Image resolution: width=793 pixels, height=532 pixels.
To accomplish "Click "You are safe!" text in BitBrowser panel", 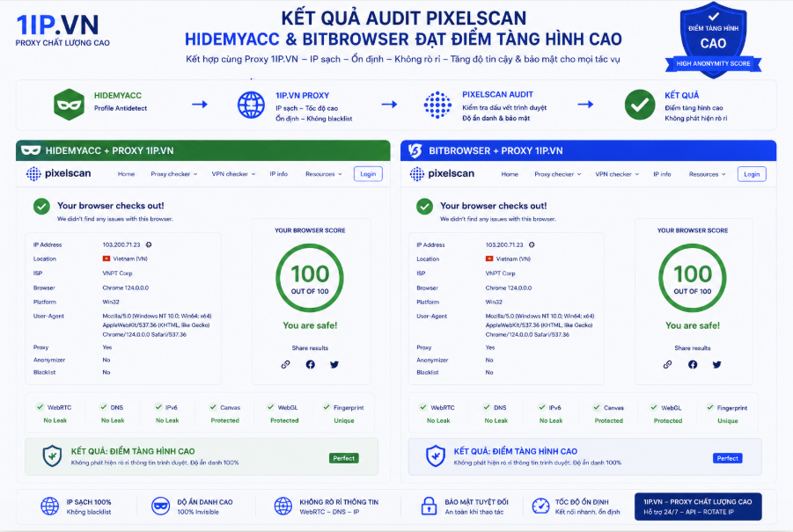I will click(x=693, y=325).
